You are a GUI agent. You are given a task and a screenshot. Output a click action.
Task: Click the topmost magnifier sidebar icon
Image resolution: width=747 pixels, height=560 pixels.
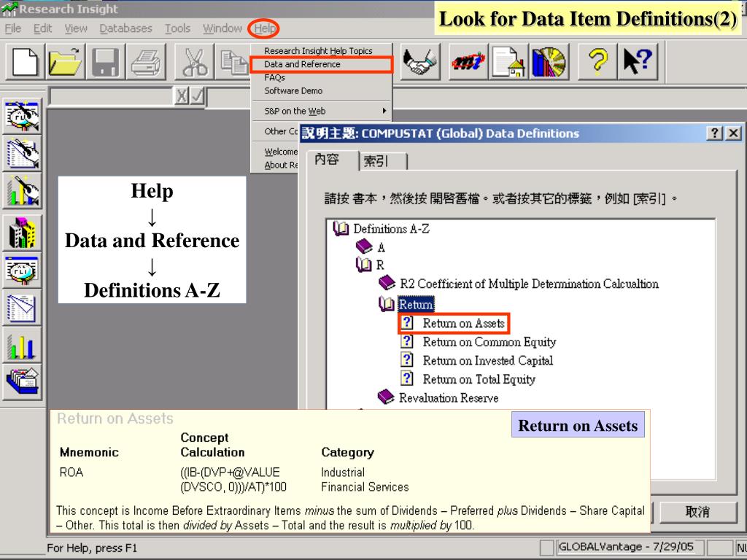[23, 116]
